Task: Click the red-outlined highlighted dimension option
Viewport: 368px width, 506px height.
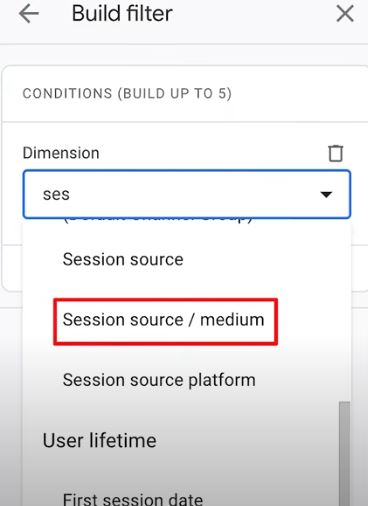Action: [165, 321]
